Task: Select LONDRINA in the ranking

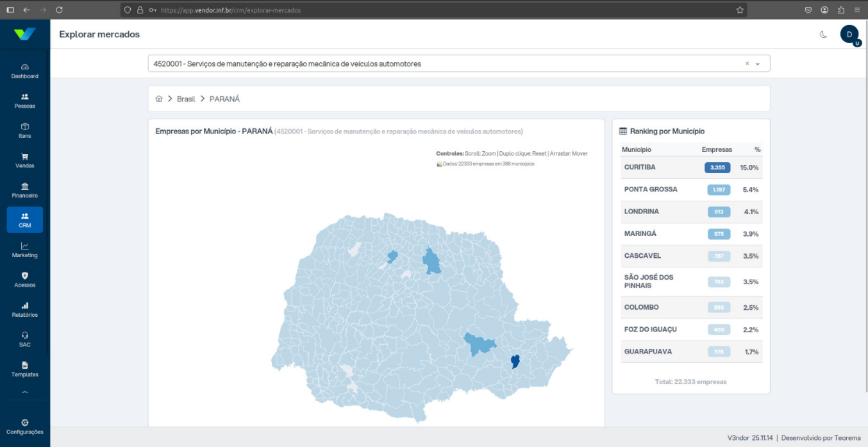Action: [691, 212]
